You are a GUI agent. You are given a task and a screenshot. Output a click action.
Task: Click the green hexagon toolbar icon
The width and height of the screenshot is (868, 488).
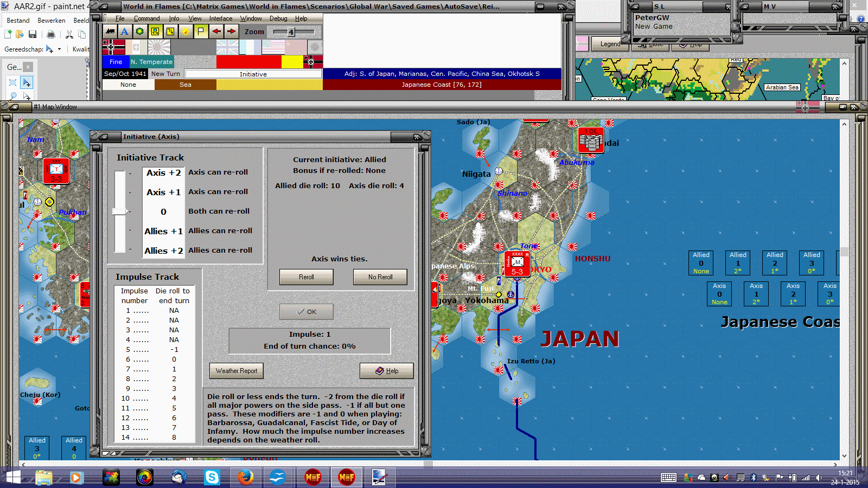140,31
